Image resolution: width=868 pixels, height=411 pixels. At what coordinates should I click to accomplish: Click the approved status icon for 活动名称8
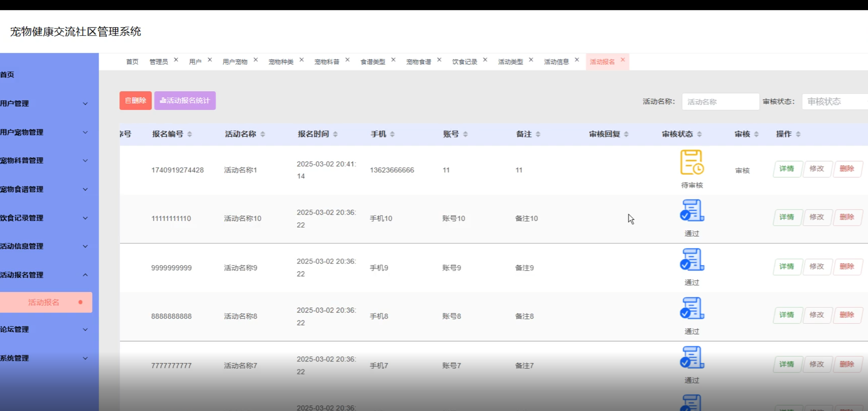click(x=692, y=308)
